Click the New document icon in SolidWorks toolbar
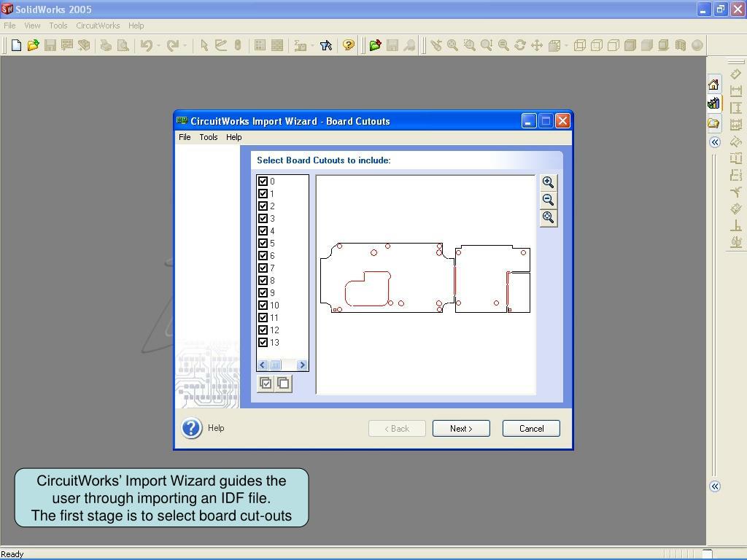 tap(16, 45)
